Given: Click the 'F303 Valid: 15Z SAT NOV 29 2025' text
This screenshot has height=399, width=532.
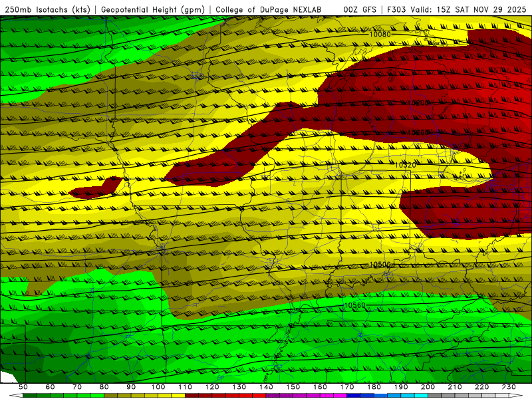Looking at the screenshot, I should pos(456,9).
